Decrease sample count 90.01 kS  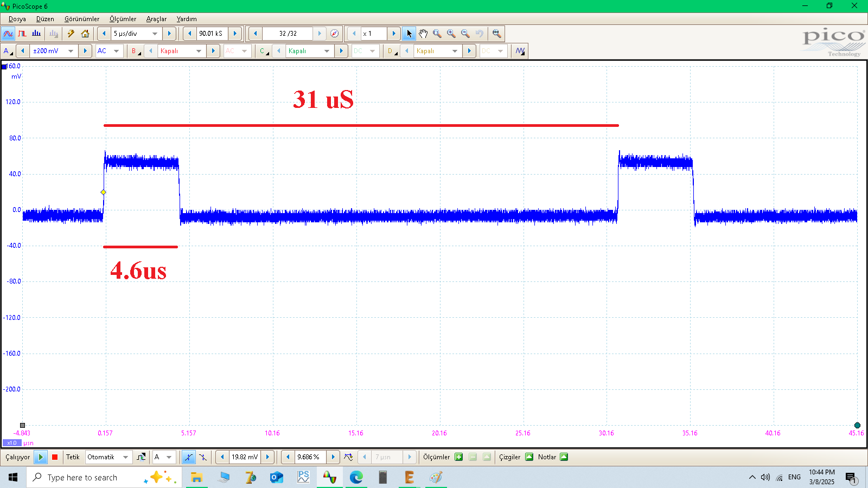[x=189, y=34]
